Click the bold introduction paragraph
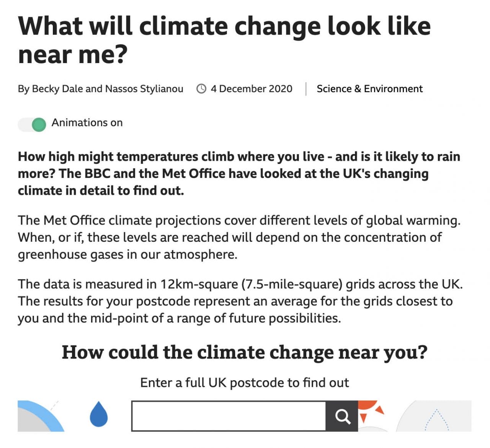 (239, 174)
